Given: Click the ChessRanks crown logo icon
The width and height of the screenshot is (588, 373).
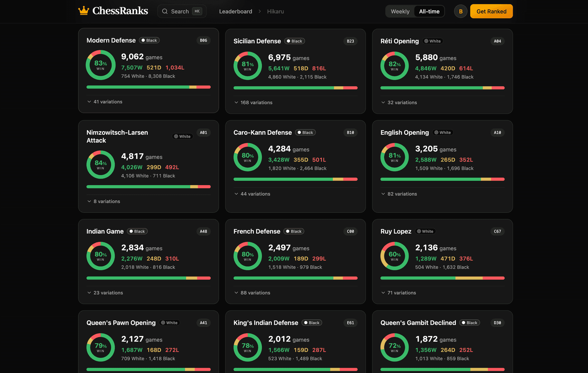Looking at the screenshot, I should pyautogui.click(x=84, y=11).
